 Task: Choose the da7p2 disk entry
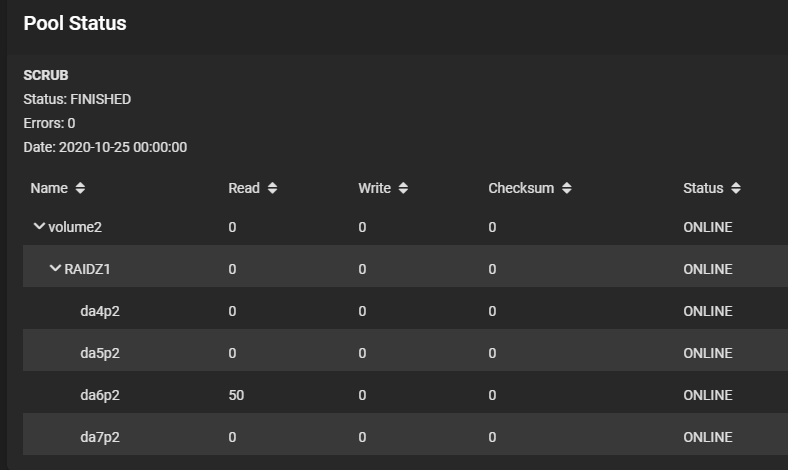point(100,437)
